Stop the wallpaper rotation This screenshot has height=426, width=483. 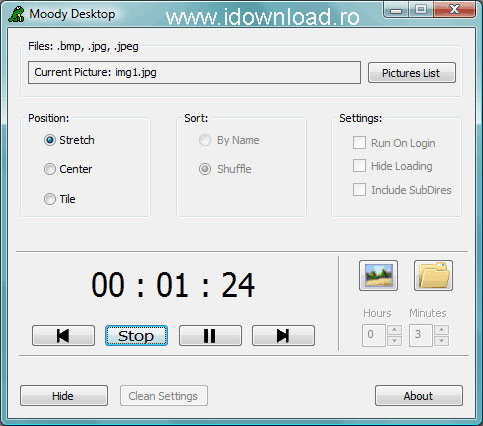136,335
